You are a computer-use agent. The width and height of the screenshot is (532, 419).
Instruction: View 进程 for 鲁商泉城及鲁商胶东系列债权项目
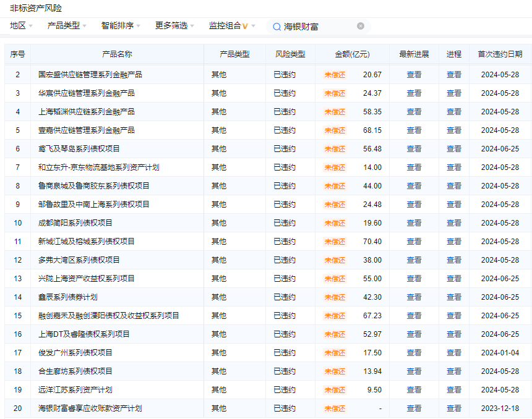click(454, 186)
